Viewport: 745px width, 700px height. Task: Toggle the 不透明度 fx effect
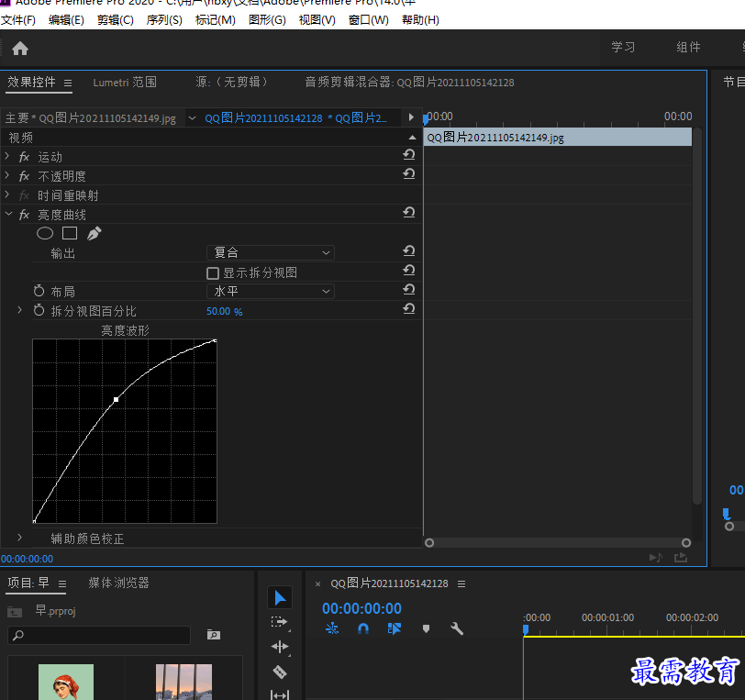coord(24,177)
